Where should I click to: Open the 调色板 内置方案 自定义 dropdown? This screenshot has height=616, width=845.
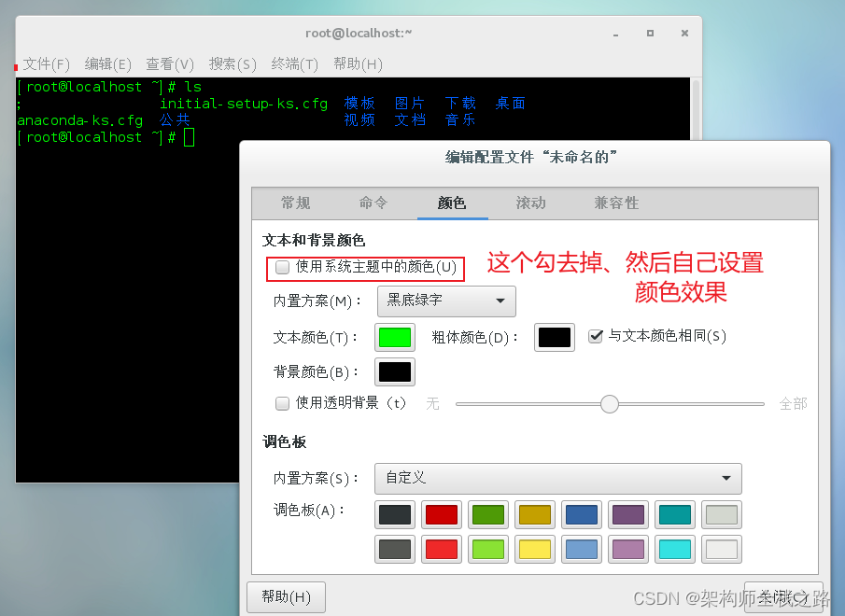click(x=557, y=479)
